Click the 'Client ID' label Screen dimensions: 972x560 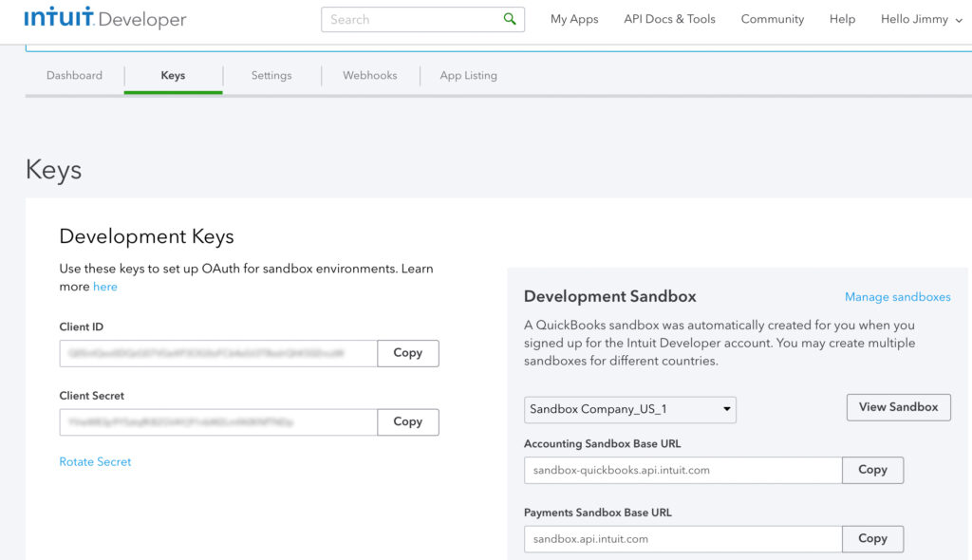(82, 327)
